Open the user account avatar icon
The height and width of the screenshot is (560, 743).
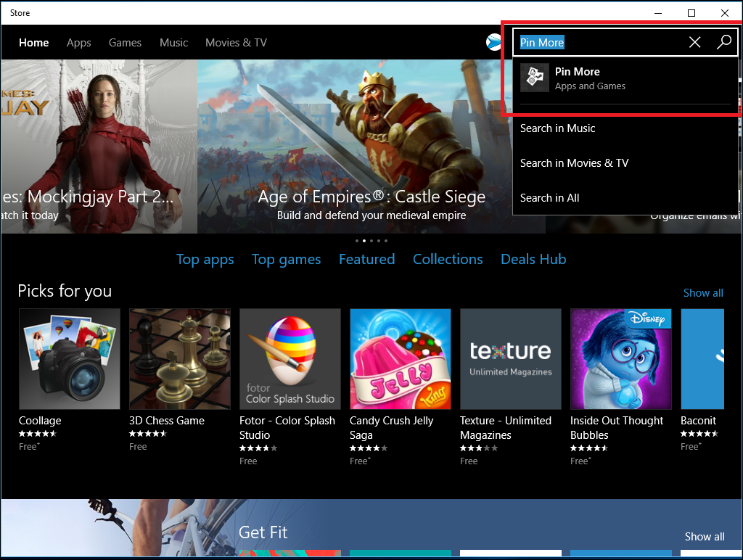pyautogui.click(x=493, y=42)
